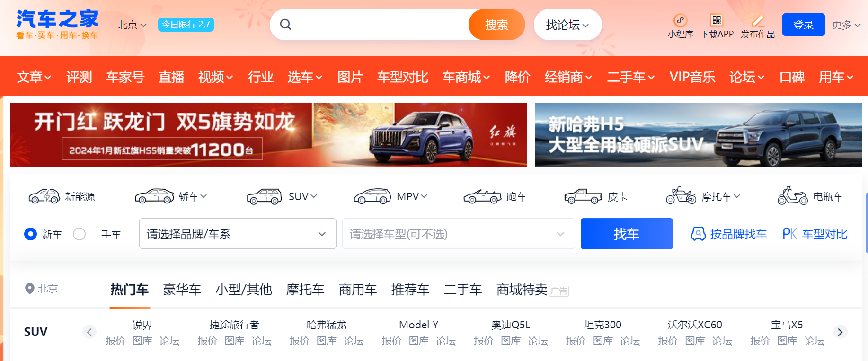
Task: Open 报价 link under 坦克300
Action: pos(576,341)
